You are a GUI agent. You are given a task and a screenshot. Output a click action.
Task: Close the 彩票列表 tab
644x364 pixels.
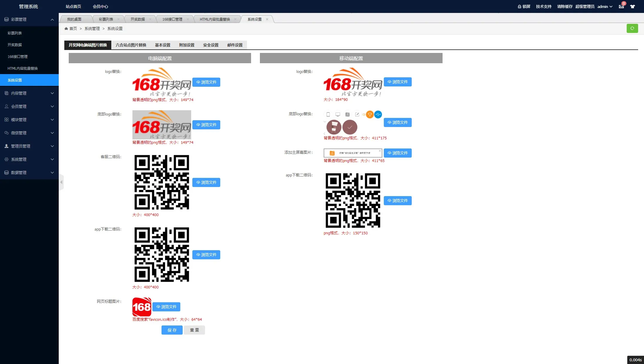[x=118, y=19]
